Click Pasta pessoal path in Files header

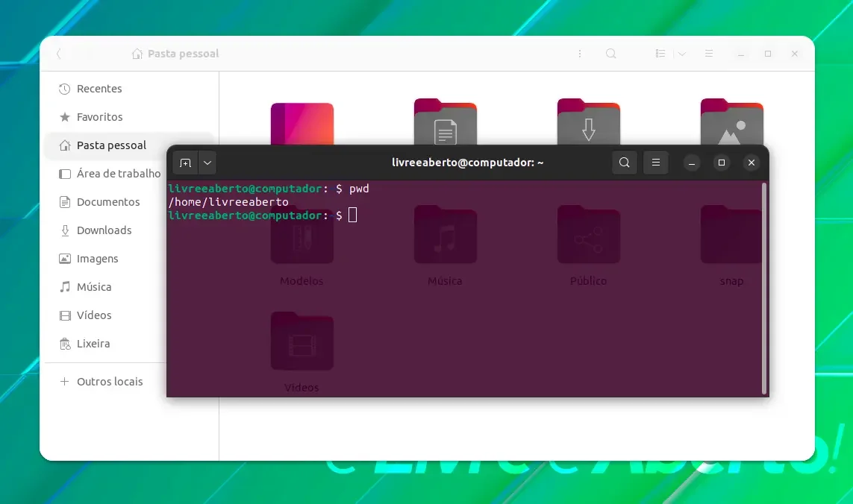(175, 54)
